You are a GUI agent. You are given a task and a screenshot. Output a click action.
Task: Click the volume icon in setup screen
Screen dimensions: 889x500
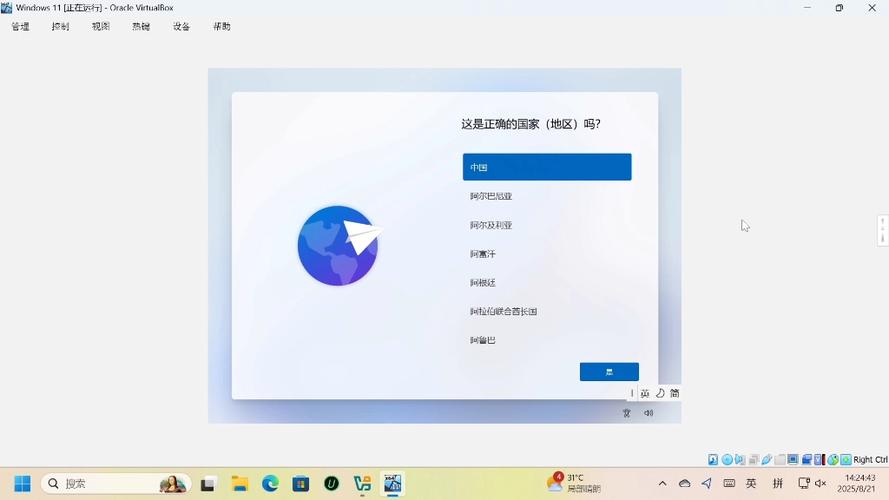(649, 413)
